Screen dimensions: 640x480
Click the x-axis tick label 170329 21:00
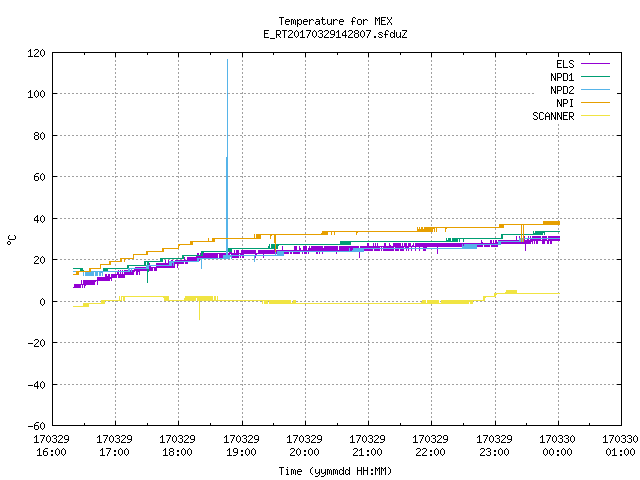coord(367,446)
